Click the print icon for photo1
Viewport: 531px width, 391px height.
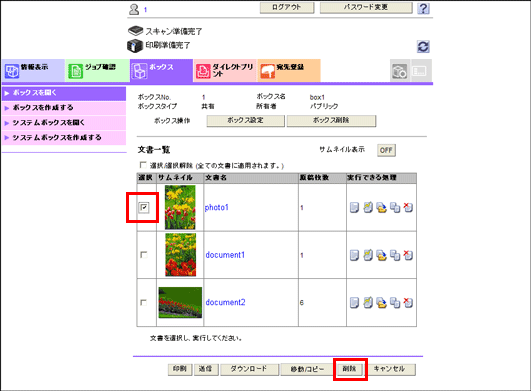point(354,207)
